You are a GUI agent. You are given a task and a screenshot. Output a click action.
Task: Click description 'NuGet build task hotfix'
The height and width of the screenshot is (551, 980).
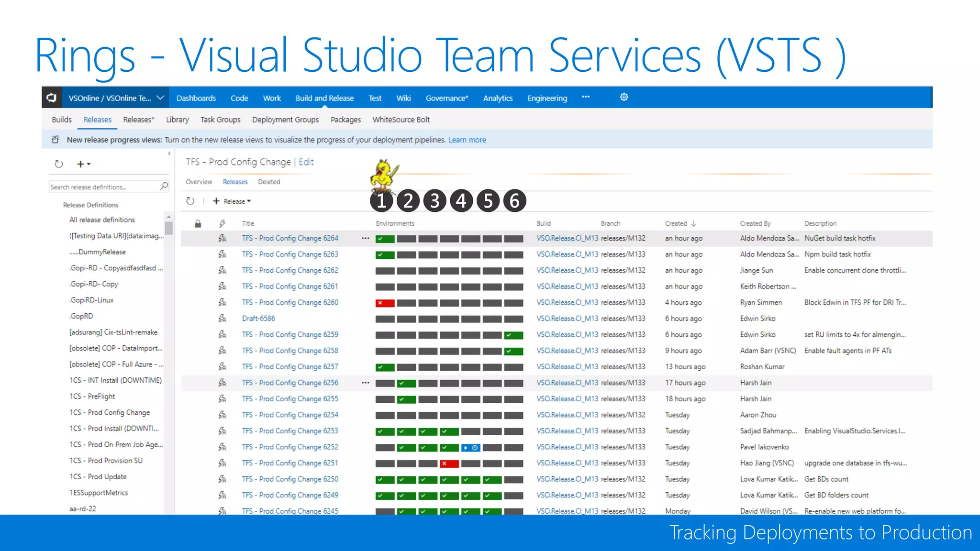[x=840, y=238]
